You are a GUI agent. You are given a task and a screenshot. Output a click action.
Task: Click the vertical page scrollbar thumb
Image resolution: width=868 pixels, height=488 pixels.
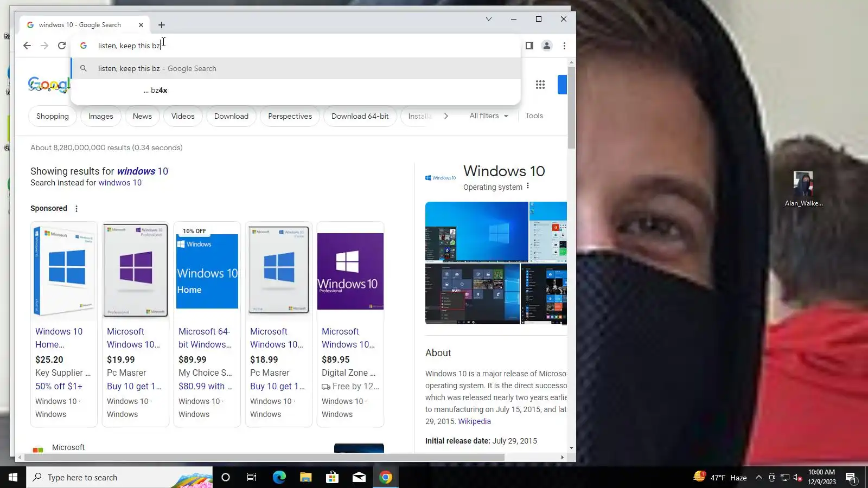click(571, 107)
